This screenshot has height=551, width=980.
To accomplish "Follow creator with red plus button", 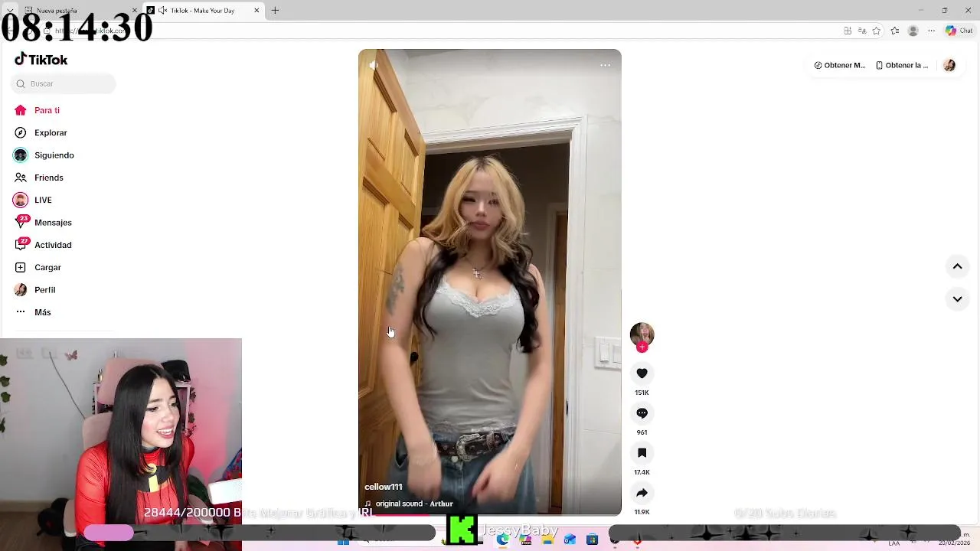I will click(x=642, y=347).
